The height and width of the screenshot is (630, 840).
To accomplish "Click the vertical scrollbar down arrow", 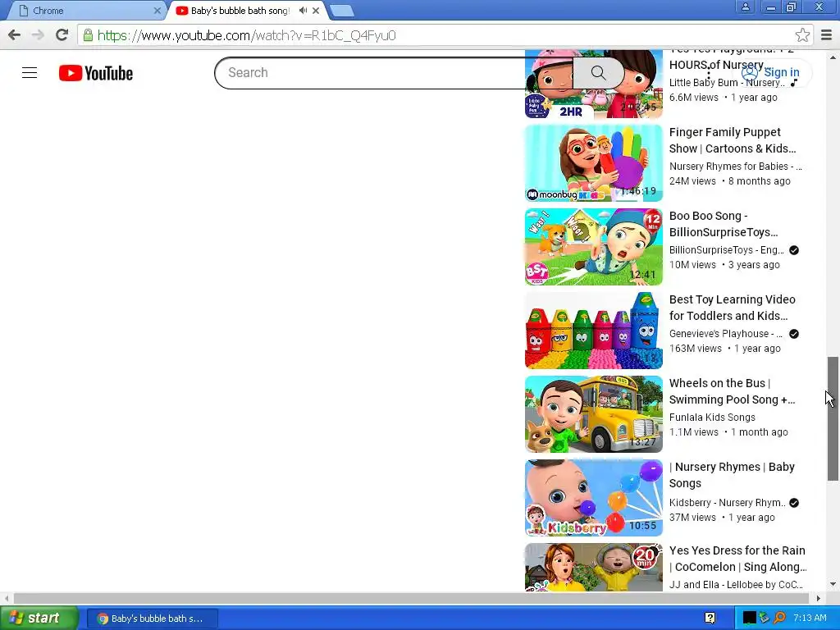I will pyautogui.click(x=833, y=584).
